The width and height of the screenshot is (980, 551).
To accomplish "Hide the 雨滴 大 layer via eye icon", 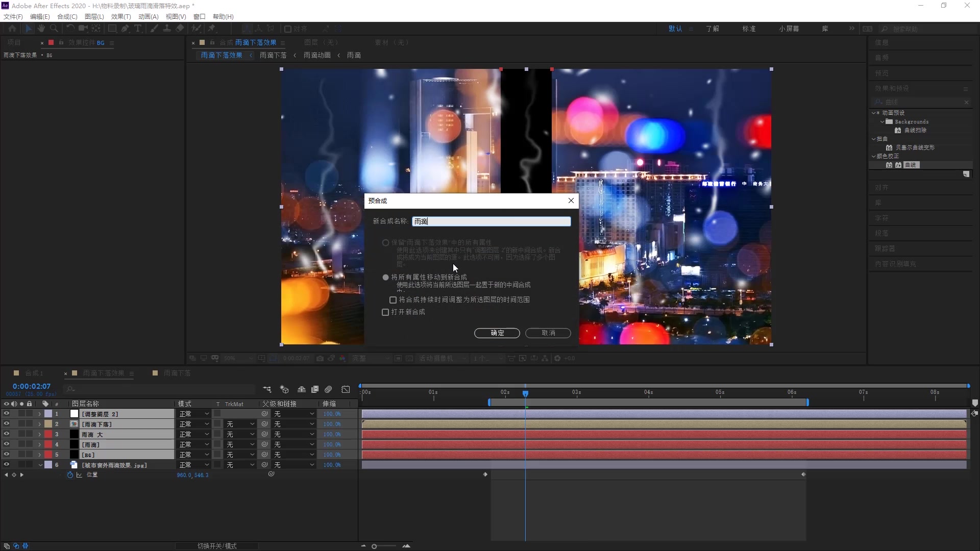I will pyautogui.click(x=7, y=434).
